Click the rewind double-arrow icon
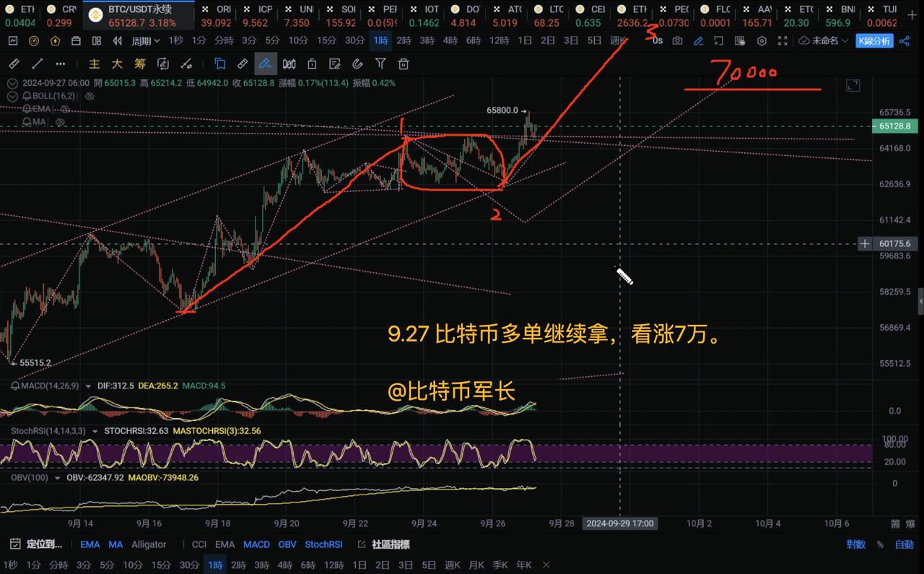 click(x=117, y=41)
